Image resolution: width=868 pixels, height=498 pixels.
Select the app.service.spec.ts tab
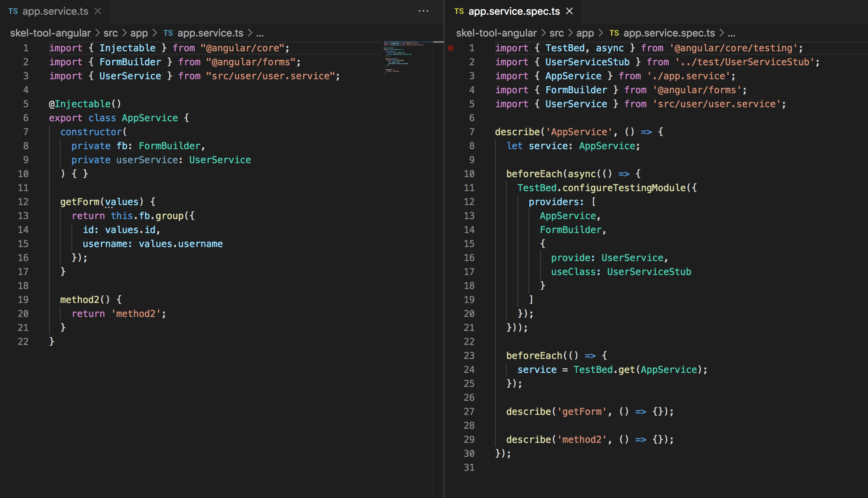(x=514, y=11)
